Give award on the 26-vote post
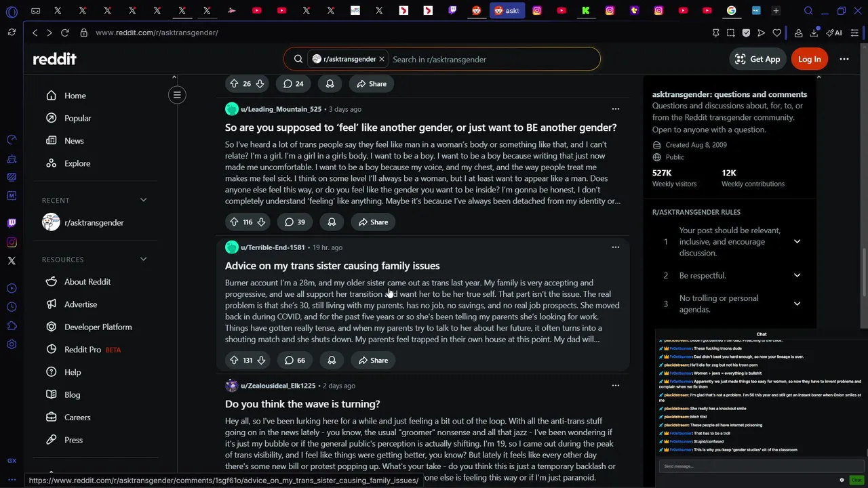The width and height of the screenshot is (868, 488). tap(330, 84)
